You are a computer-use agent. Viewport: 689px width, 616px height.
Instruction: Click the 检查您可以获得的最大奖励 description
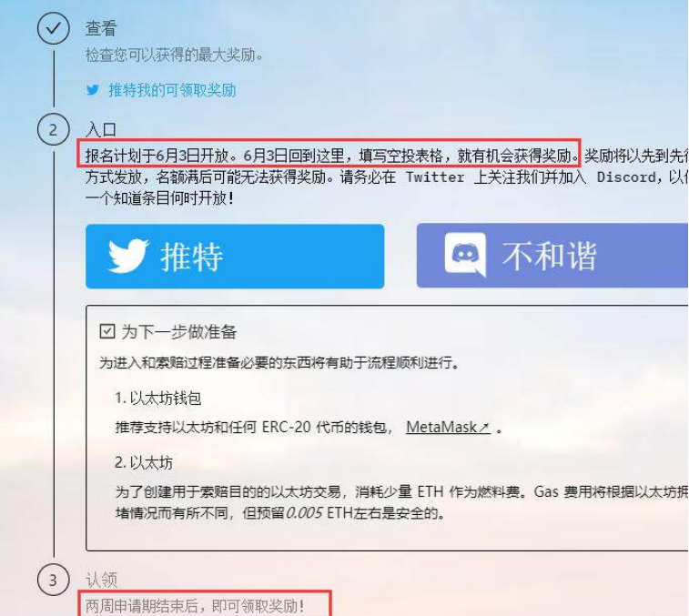click(175, 55)
